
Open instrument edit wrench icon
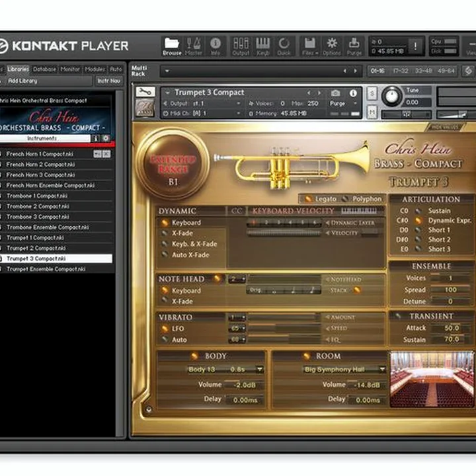(x=145, y=92)
